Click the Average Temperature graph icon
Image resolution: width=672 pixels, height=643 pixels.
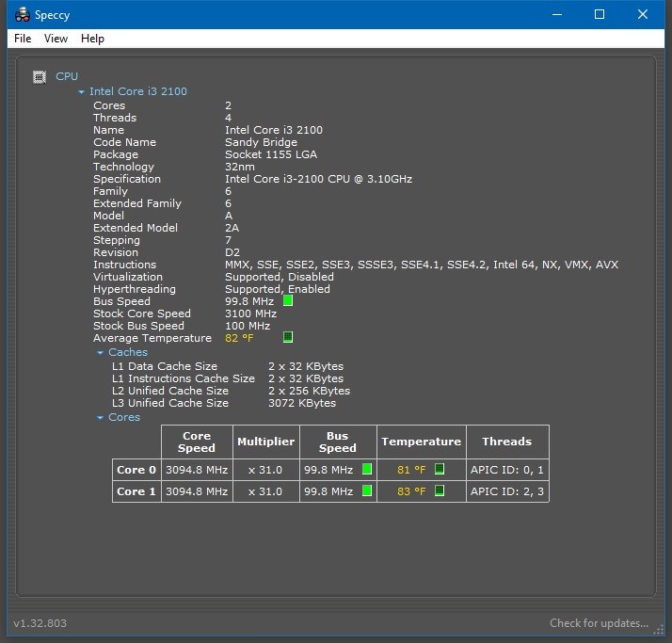pos(288,337)
